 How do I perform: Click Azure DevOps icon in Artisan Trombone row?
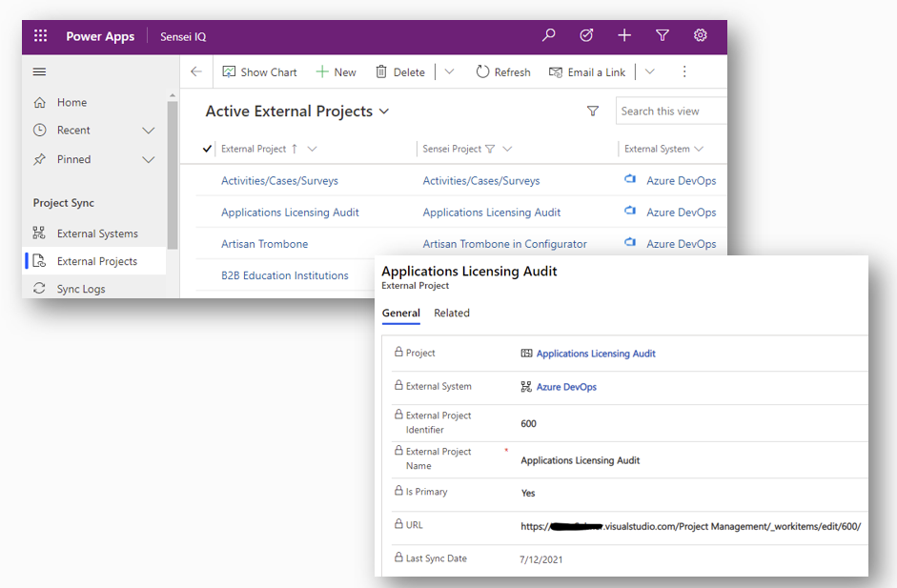pos(630,242)
